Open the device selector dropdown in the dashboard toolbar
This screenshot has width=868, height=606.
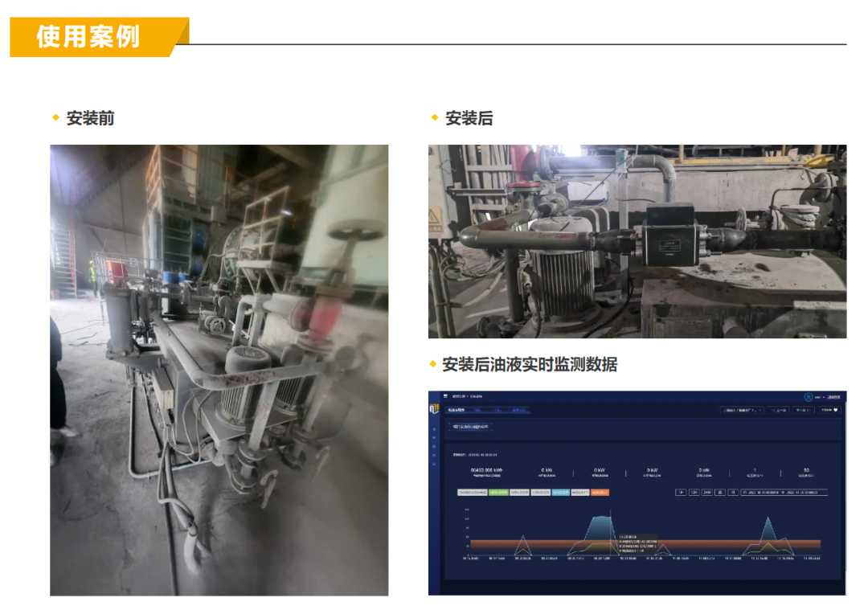tap(743, 410)
